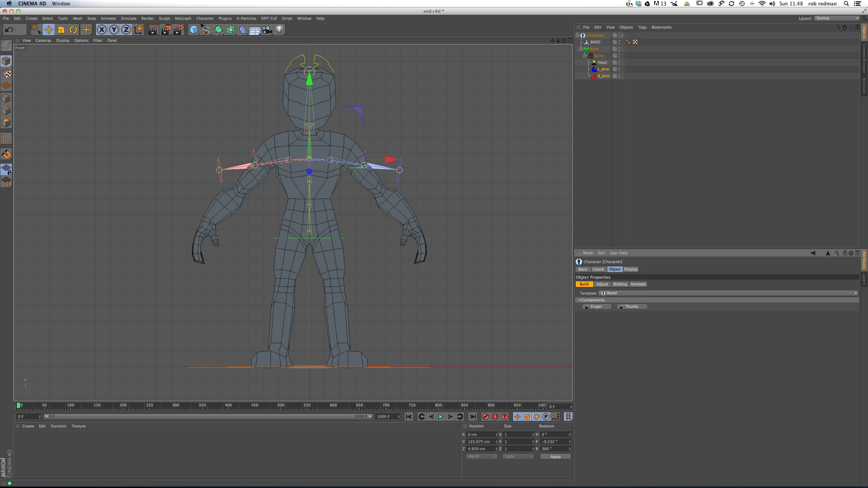Image resolution: width=868 pixels, height=488 pixels.
Task: Add a camera object
Action: pyautogui.click(x=267, y=30)
